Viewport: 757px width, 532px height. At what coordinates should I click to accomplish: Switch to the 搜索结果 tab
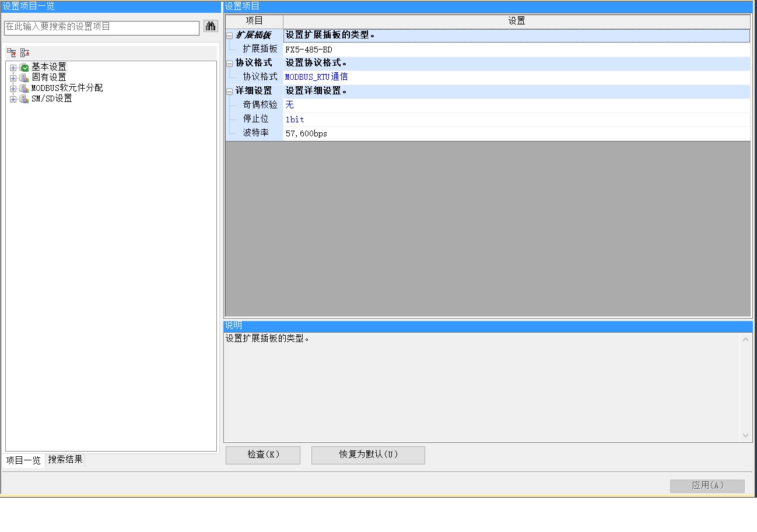coord(65,460)
